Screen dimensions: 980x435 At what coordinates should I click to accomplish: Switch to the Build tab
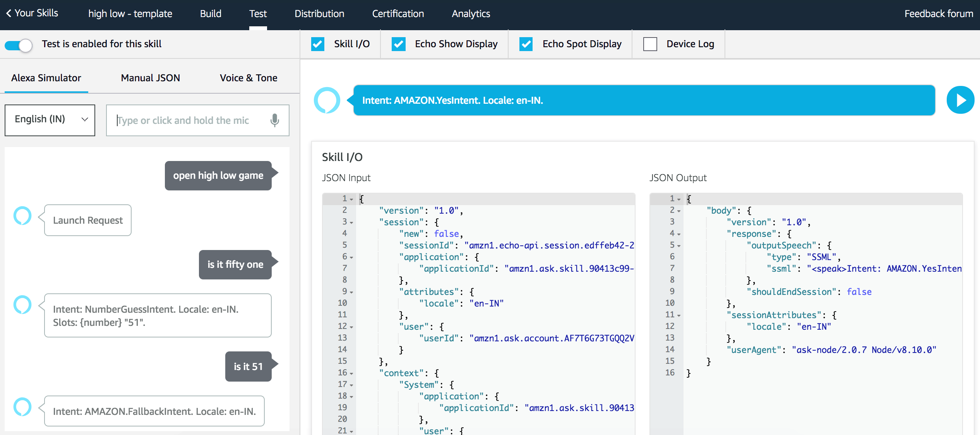pos(210,14)
